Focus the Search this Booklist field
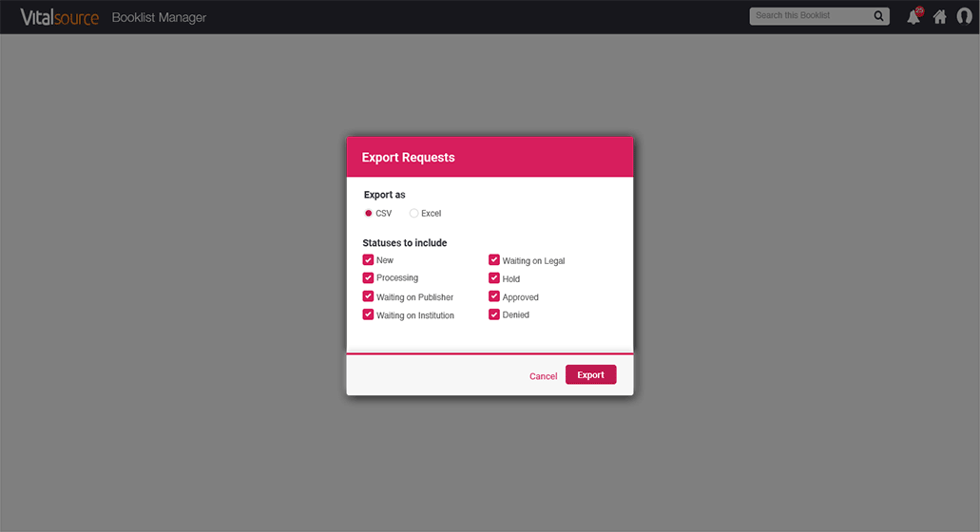This screenshot has height=532, width=980. coord(810,16)
